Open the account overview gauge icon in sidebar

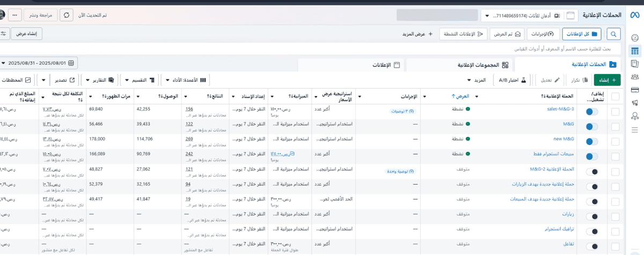pos(635,38)
